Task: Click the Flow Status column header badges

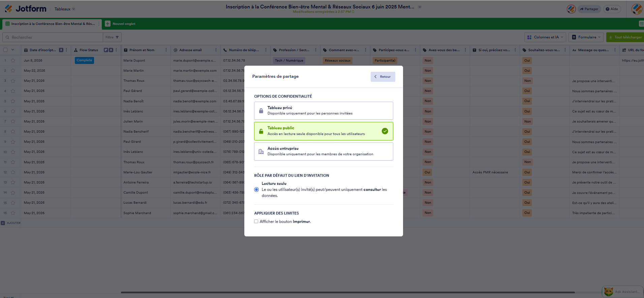Action: coord(109,50)
